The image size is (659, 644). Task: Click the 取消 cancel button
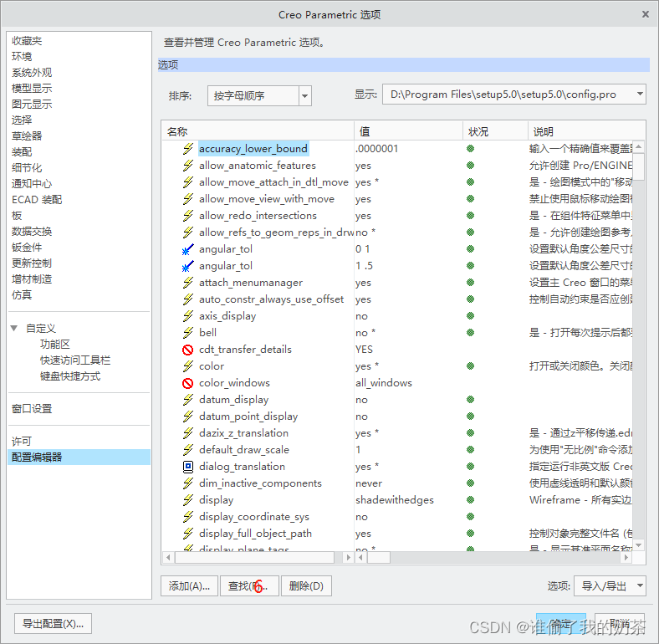pyautogui.click(x=620, y=623)
